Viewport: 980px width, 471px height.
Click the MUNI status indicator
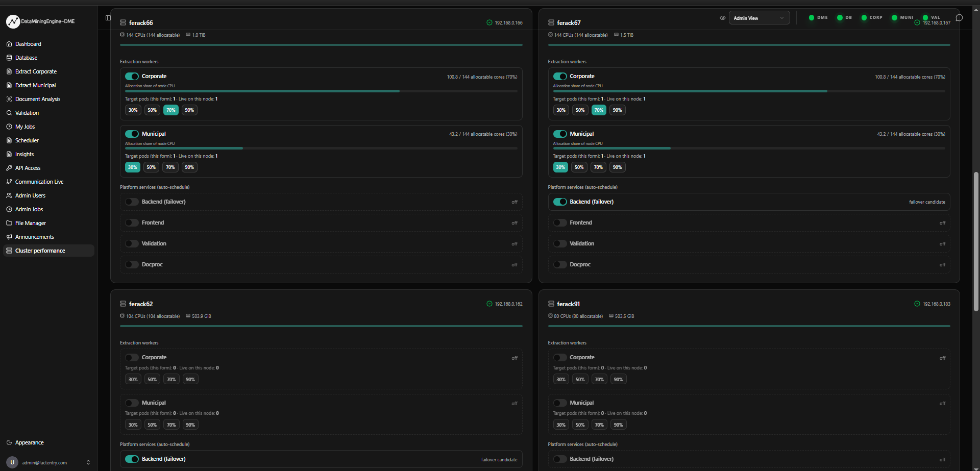point(902,17)
